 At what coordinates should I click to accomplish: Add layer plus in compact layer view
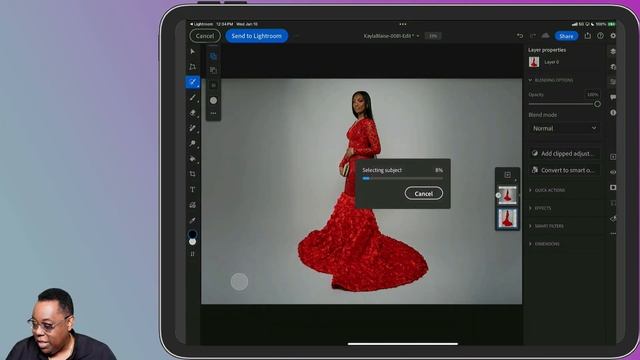point(507,175)
